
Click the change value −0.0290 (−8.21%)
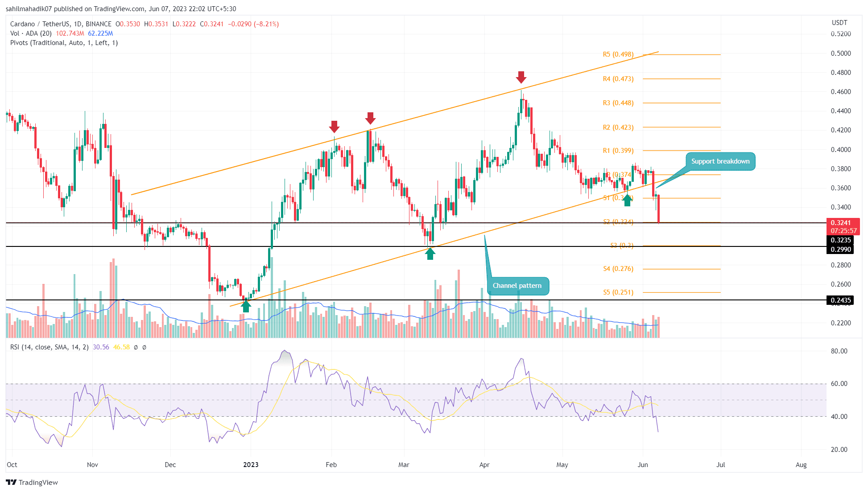click(x=253, y=24)
